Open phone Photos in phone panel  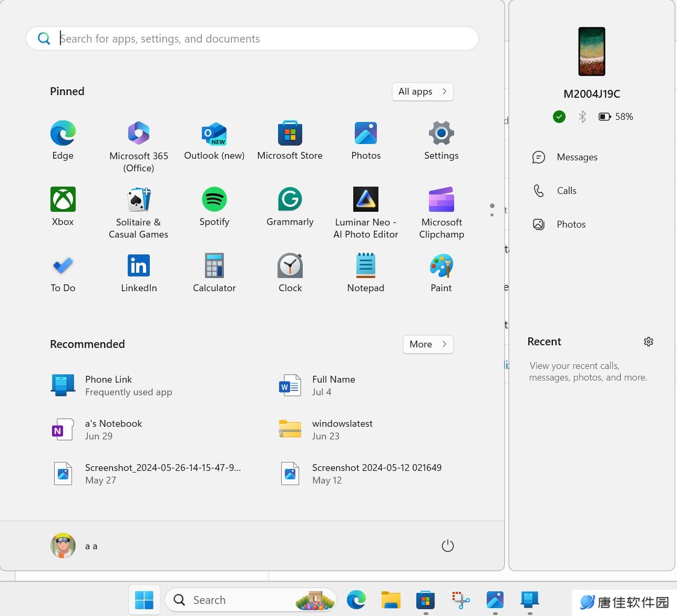559,224
